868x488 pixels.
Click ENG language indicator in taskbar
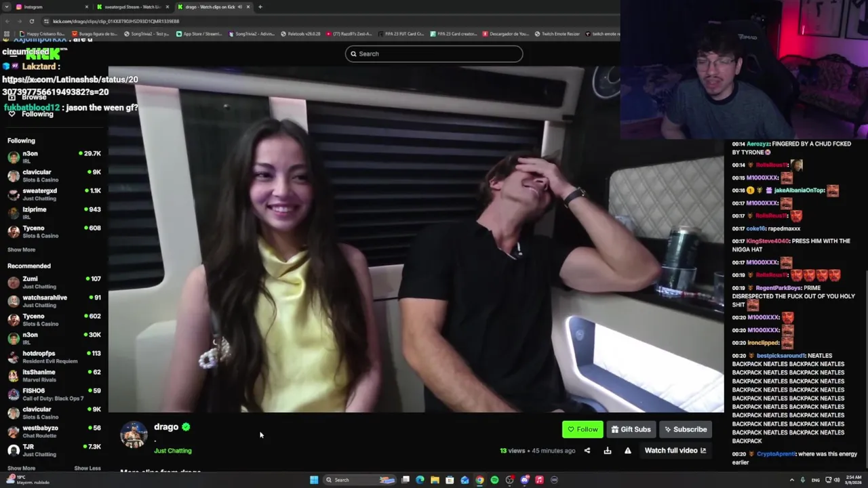pyautogui.click(x=815, y=480)
